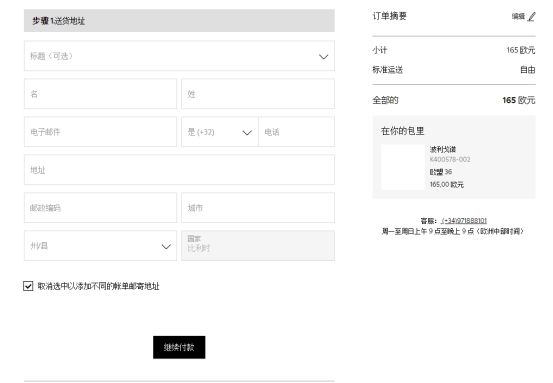This screenshot has height=383, width=553.
Task: Open the 标题 (可选) title dropdown
Action: pos(179,56)
